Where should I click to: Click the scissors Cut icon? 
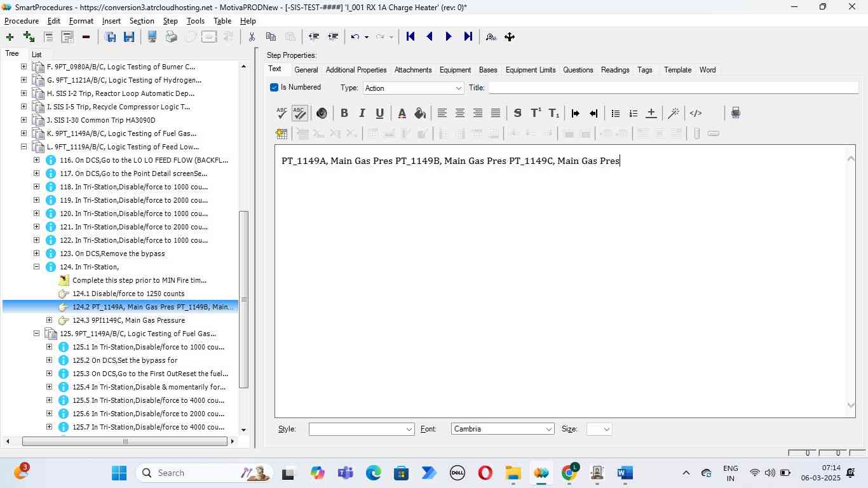click(x=252, y=37)
